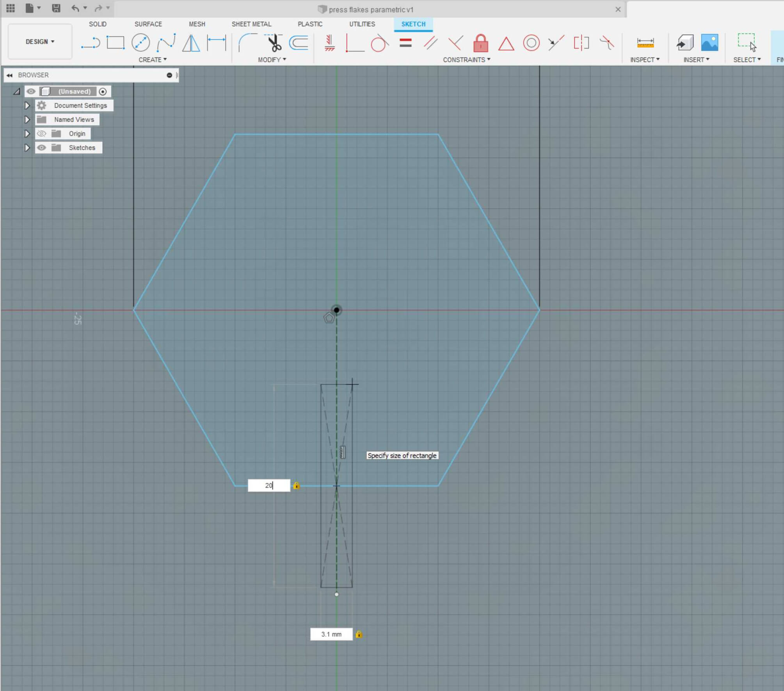Apply the Parallel constraint icon
784x691 pixels.
(x=431, y=43)
